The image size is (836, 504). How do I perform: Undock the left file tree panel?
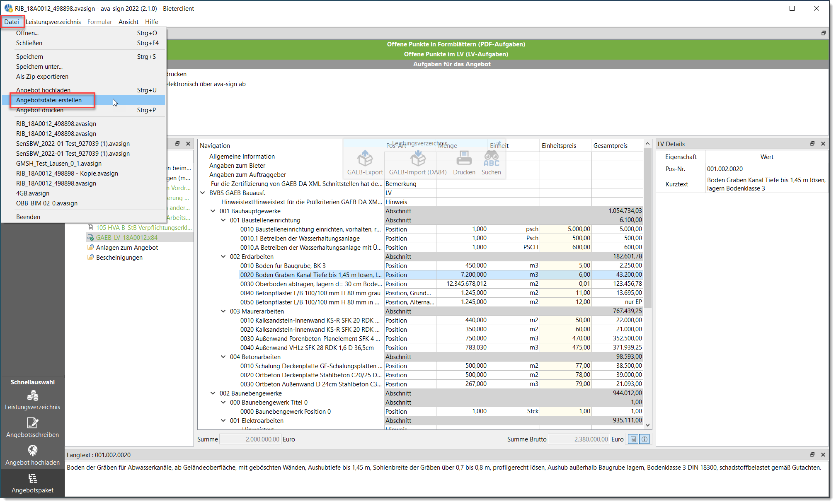click(x=177, y=144)
